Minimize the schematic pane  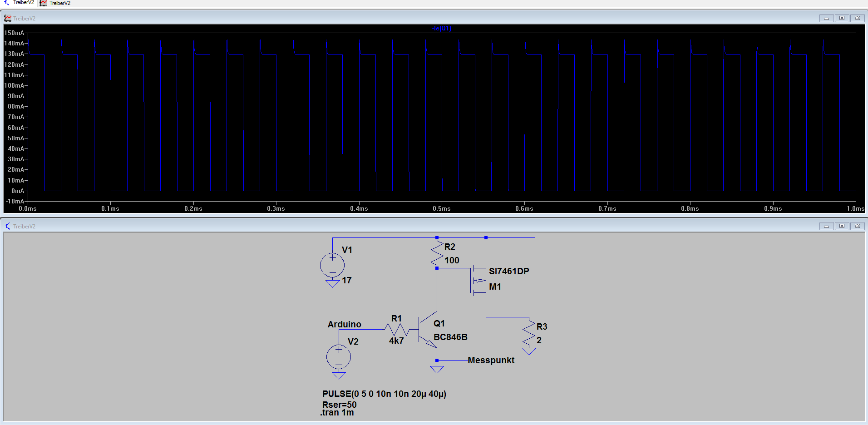tap(826, 226)
